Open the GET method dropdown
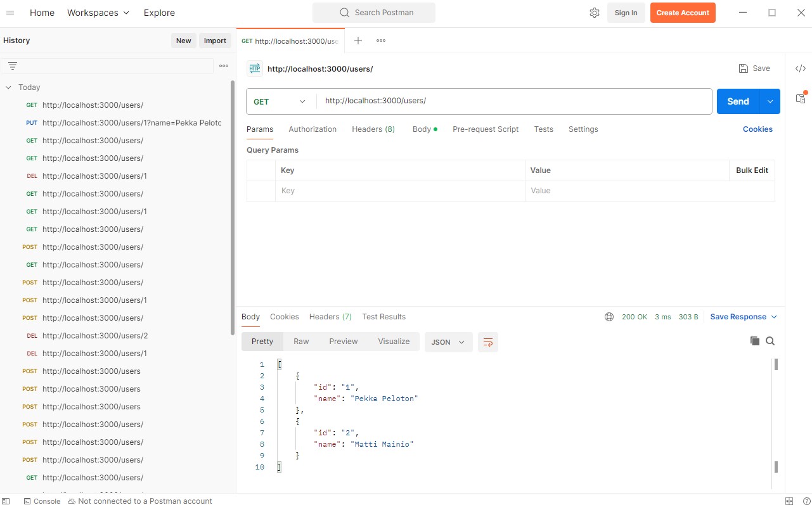812x505 pixels. [280, 101]
